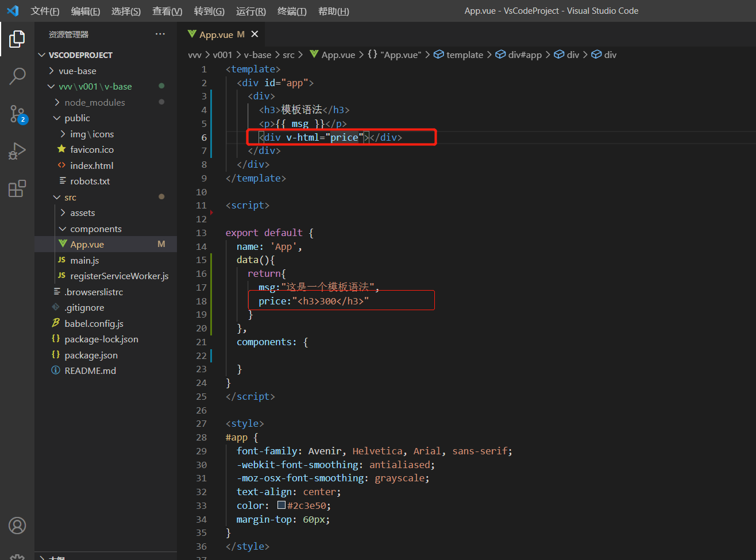
Task: Open index.html in the explorer tree
Action: (x=106, y=165)
